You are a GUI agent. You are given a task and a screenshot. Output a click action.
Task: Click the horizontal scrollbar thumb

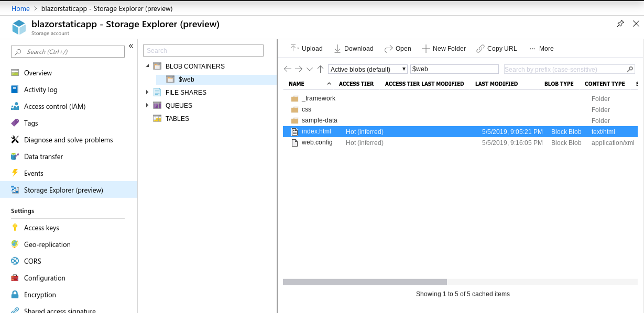(365, 282)
